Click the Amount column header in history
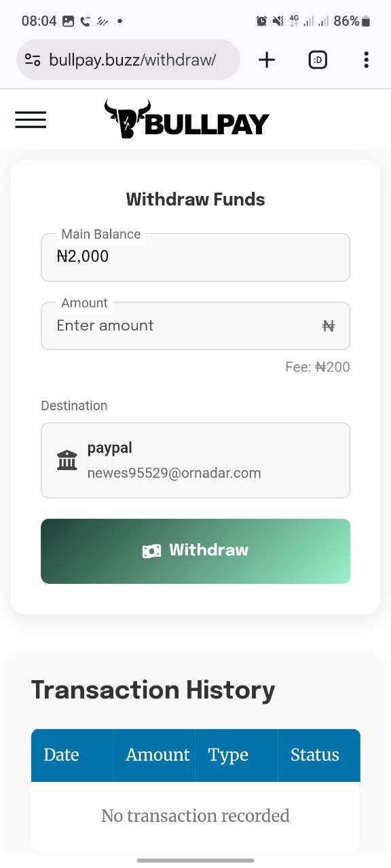Screen dimensions: 391x868 (x=155, y=755)
